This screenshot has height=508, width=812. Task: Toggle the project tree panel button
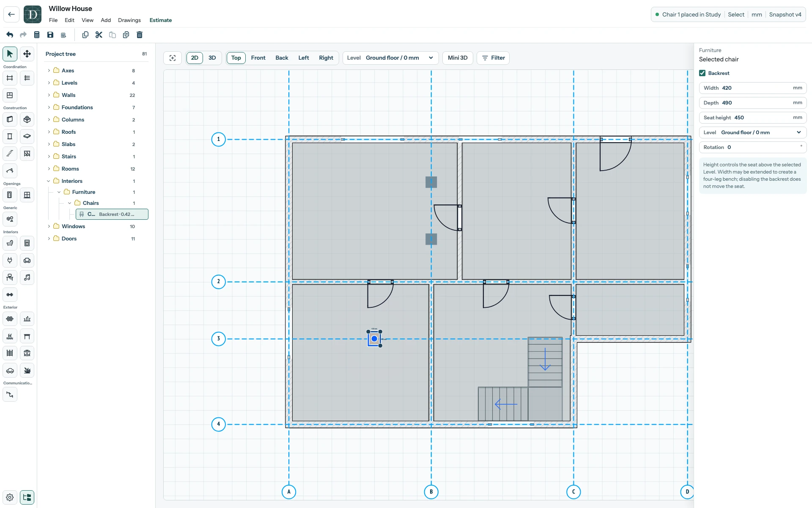click(x=27, y=497)
